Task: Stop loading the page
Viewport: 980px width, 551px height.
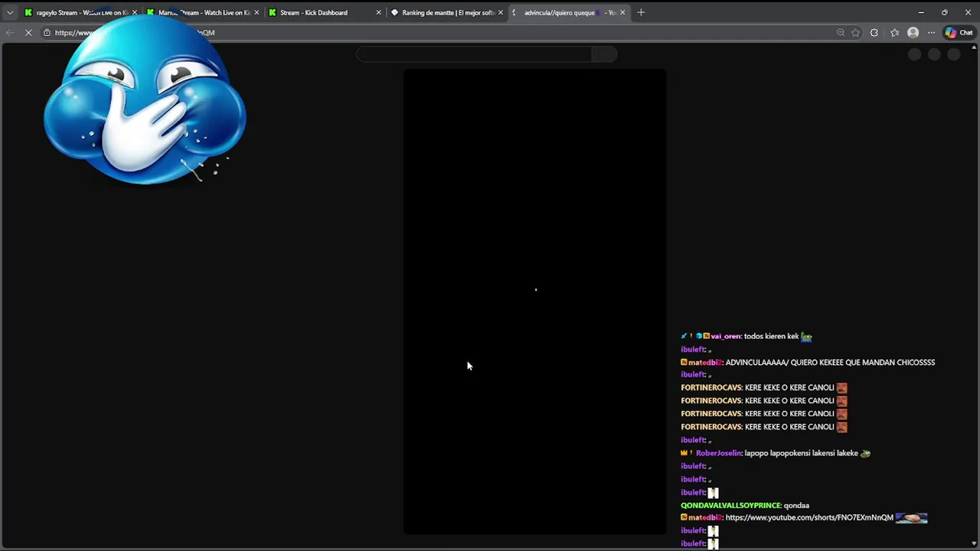Action: pyautogui.click(x=29, y=32)
